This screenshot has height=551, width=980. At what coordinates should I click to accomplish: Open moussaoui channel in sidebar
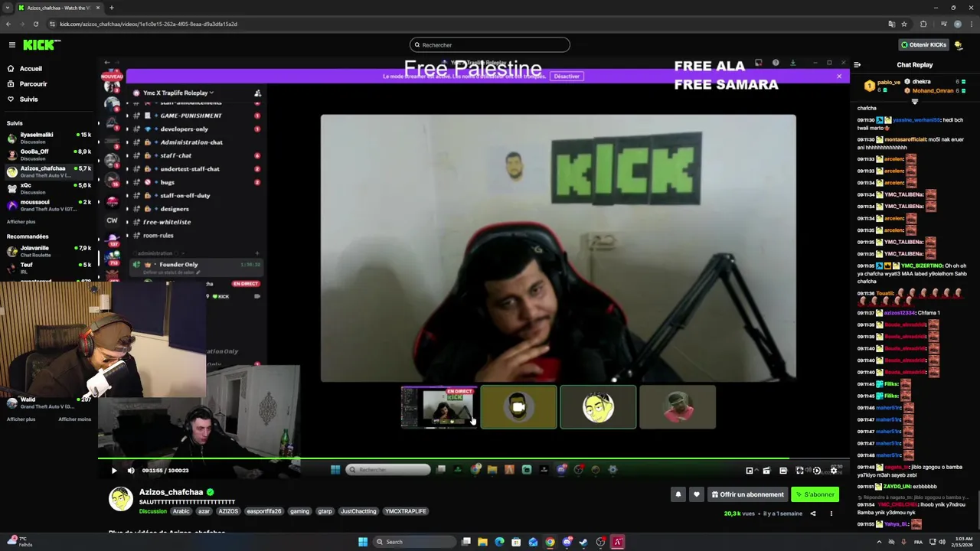(49, 205)
